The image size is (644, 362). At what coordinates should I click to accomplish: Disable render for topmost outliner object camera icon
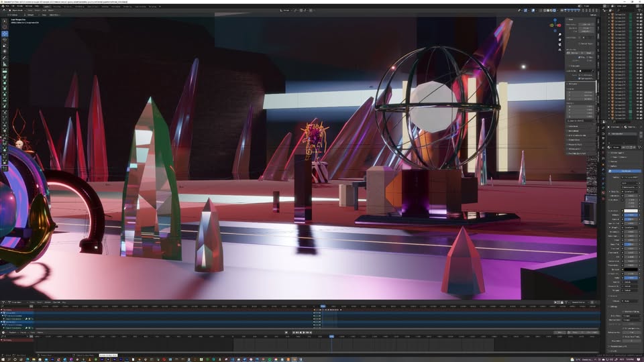click(641, 14)
